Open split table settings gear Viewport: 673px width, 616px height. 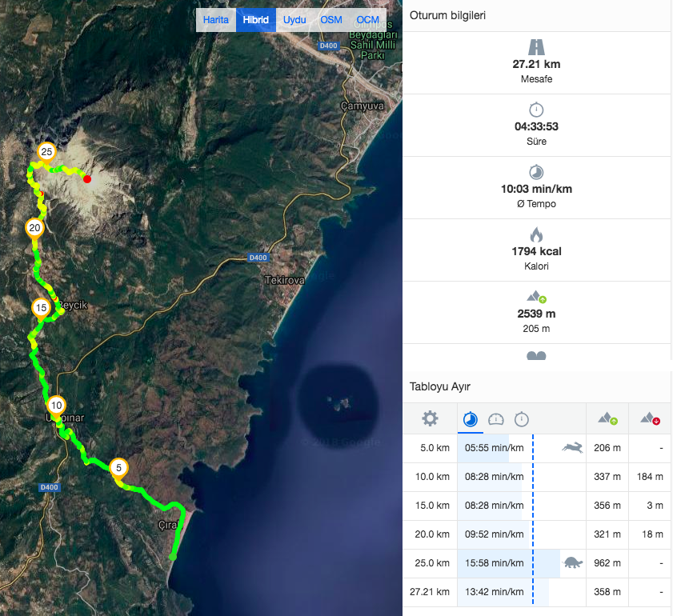pyautogui.click(x=430, y=418)
